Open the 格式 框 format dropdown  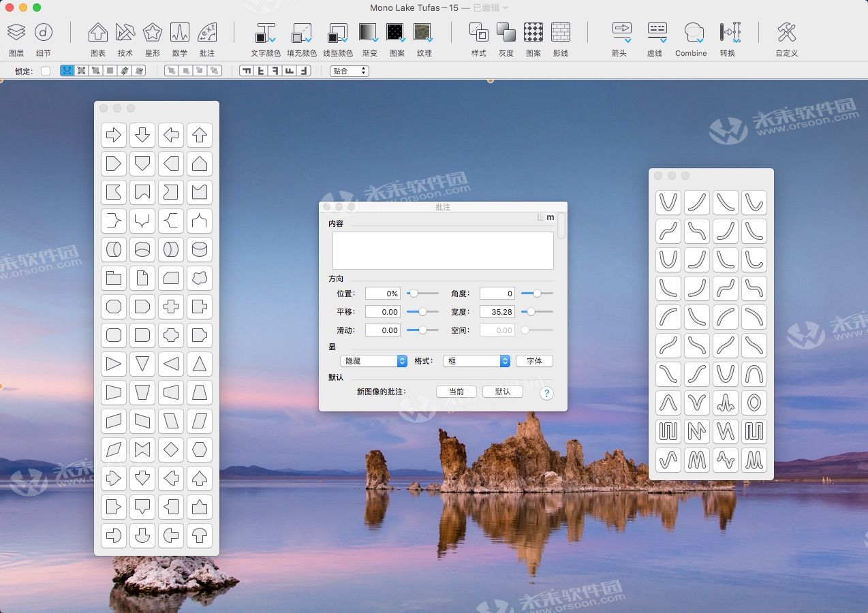click(476, 361)
